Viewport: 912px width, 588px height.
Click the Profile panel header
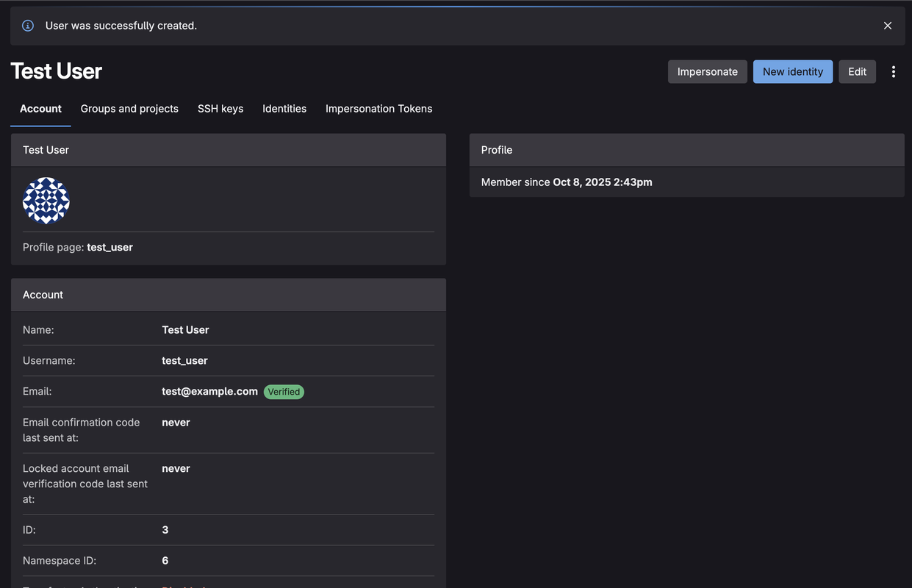497,150
